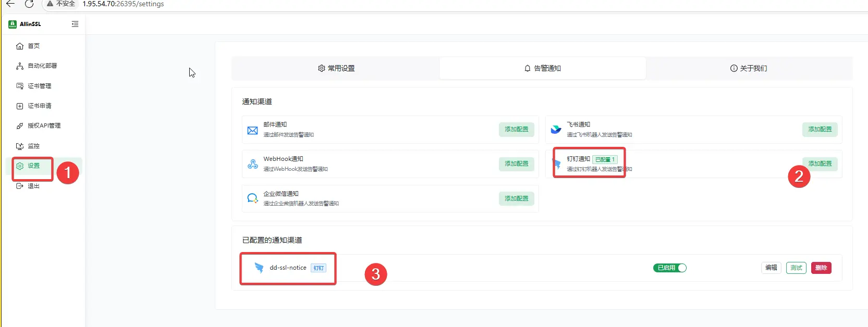Image resolution: width=868 pixels, height=327 pixels.
Task: Reload the page with browser refresh icon
Action: tap(29, 4)
